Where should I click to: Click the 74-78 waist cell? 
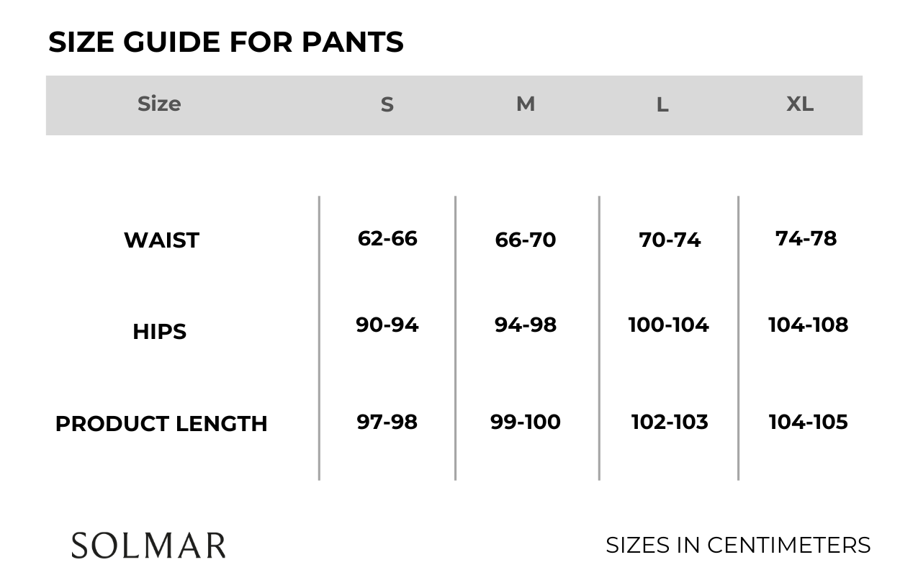click(806, 238)
